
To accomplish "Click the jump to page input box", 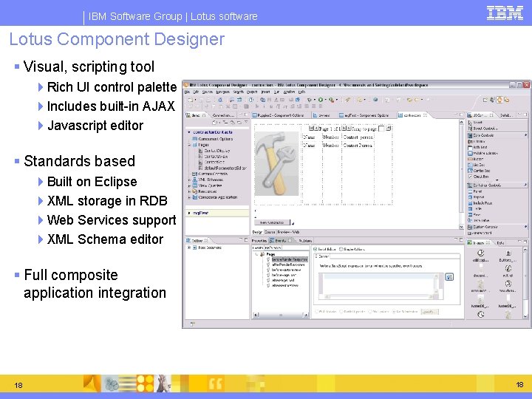I will click(x=381, y=129).
